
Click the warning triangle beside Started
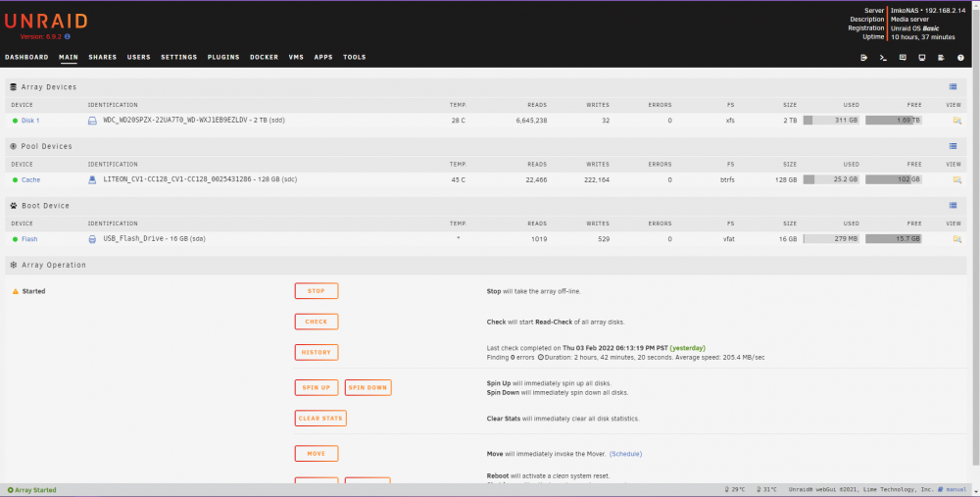click(16, 291)
